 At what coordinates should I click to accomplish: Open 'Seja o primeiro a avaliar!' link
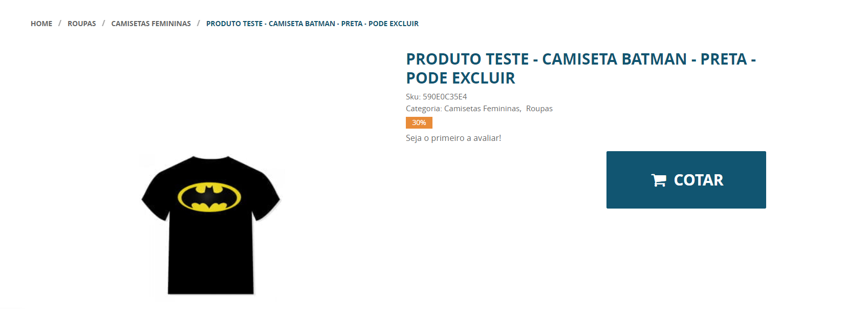click(x=453, y=138)
